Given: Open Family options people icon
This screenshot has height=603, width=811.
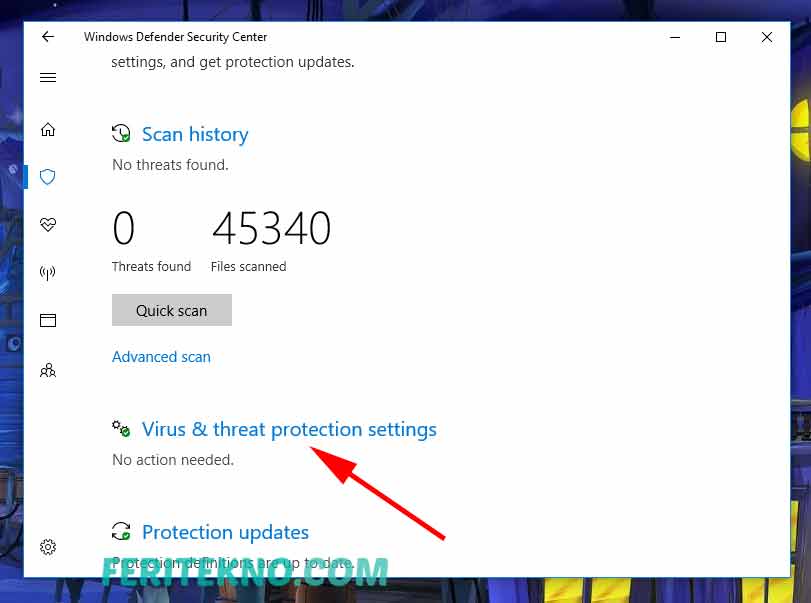Looking at the screenshot, I should [x=48, y=370].
